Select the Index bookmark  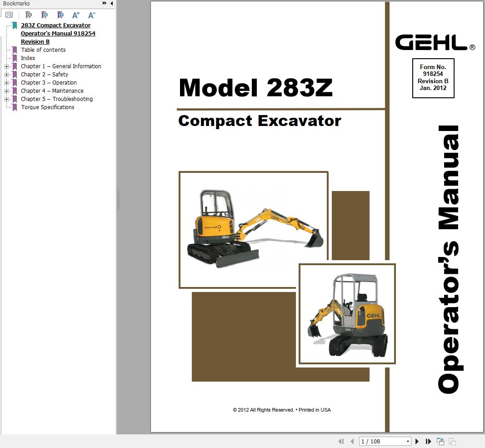pyautogui.click(x=28, y=58)
